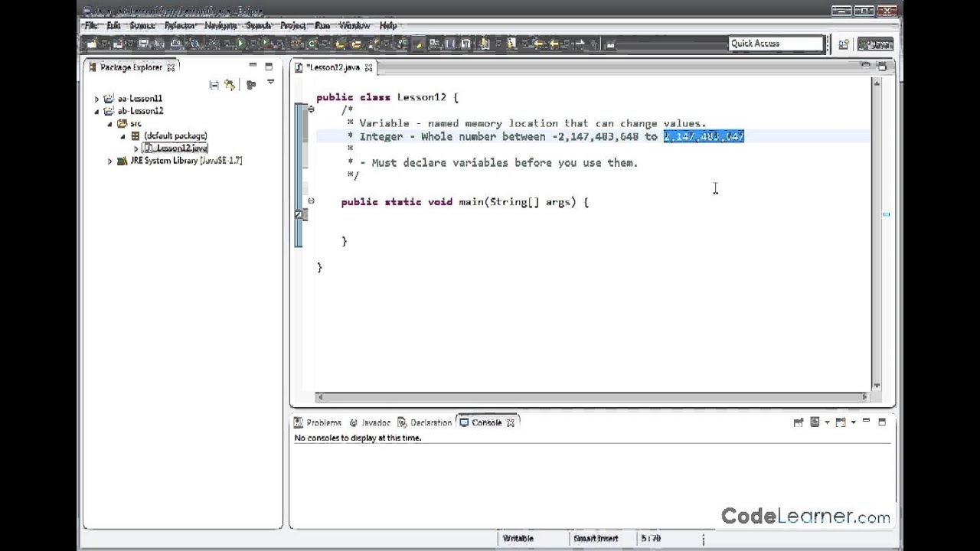
Task: Open the Display Selected Console dropdown arrow
Action: [x=827, y=422]
